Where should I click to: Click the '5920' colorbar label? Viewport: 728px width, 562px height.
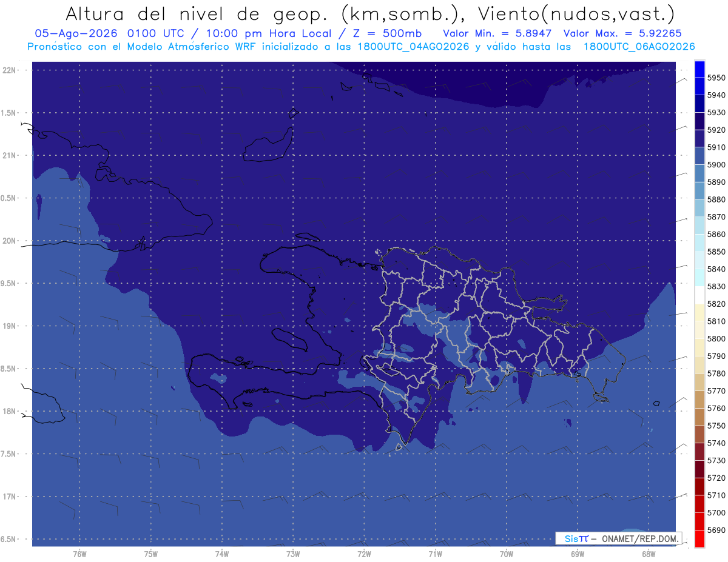coord(716,130)
